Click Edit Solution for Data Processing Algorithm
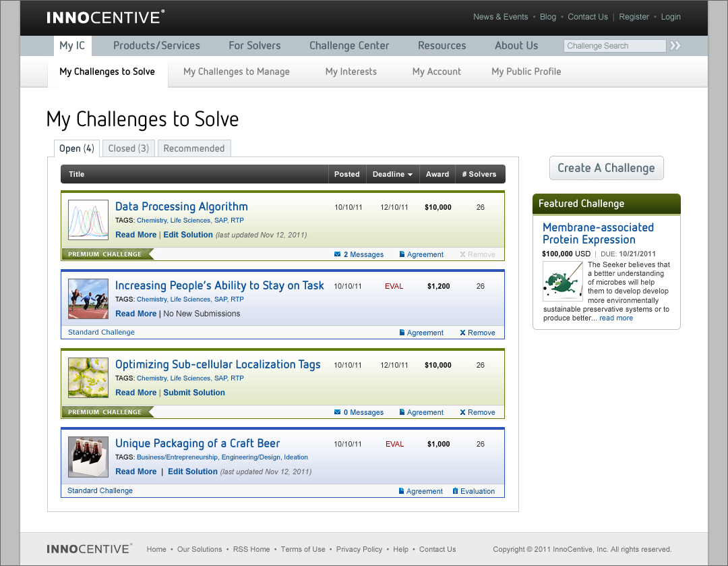Image resolution: width=728 pixels, height=566 pixels. click(188, 235)
